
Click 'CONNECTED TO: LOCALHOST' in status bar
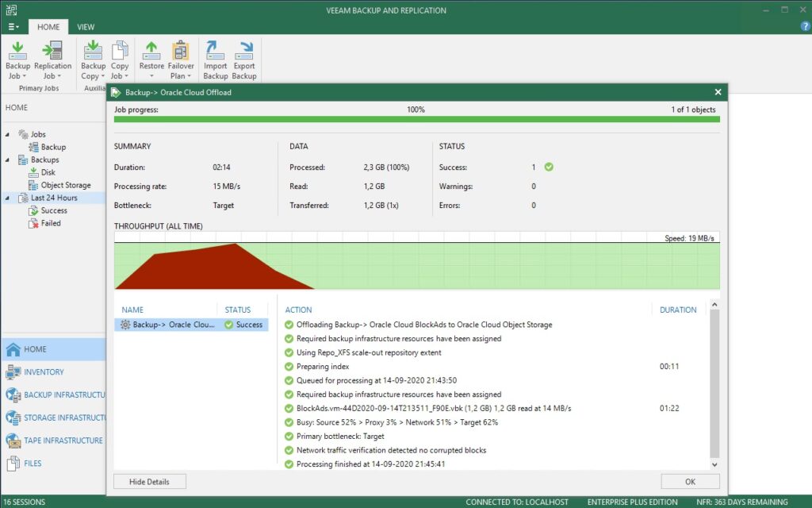(x=517, y=502)
